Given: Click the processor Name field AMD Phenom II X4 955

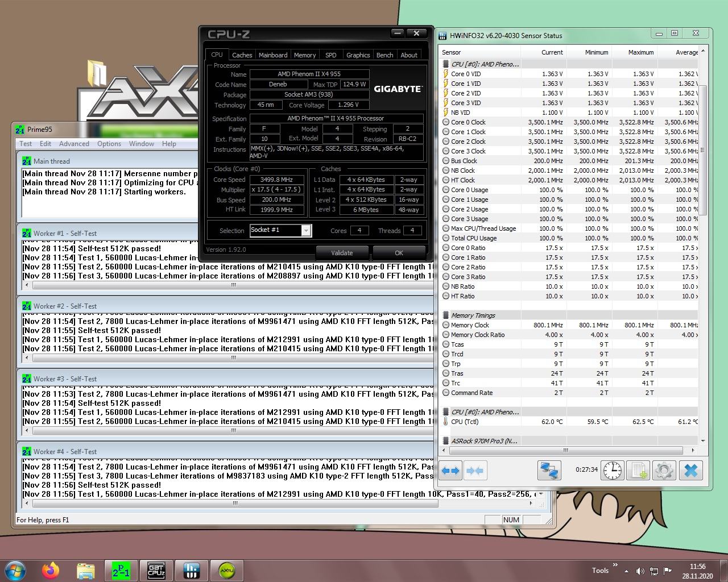Looking at the screenshot, I should pos(309,74).
